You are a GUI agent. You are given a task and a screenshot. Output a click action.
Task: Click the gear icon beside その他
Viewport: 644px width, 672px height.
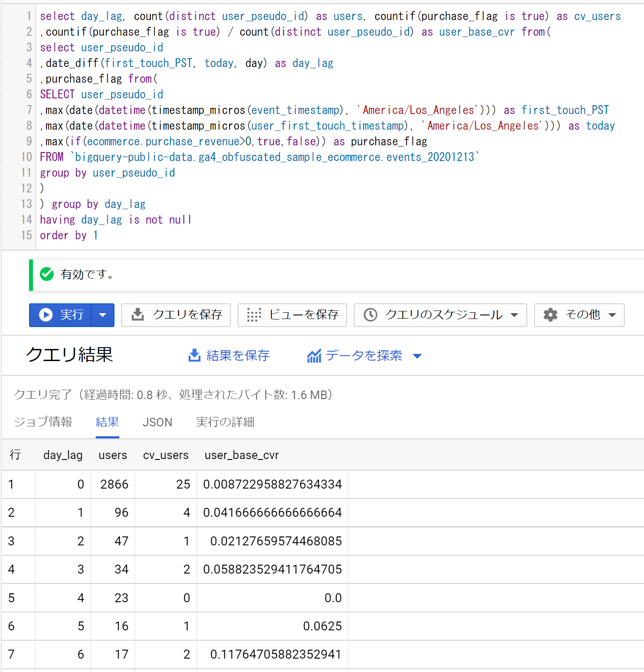[x=551, y=315]
